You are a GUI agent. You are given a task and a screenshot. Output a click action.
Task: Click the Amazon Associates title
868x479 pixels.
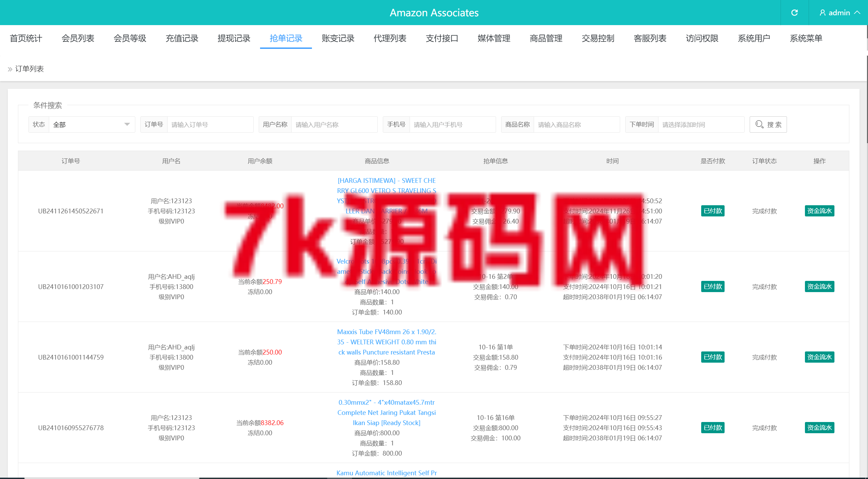[x=434, y=13]
